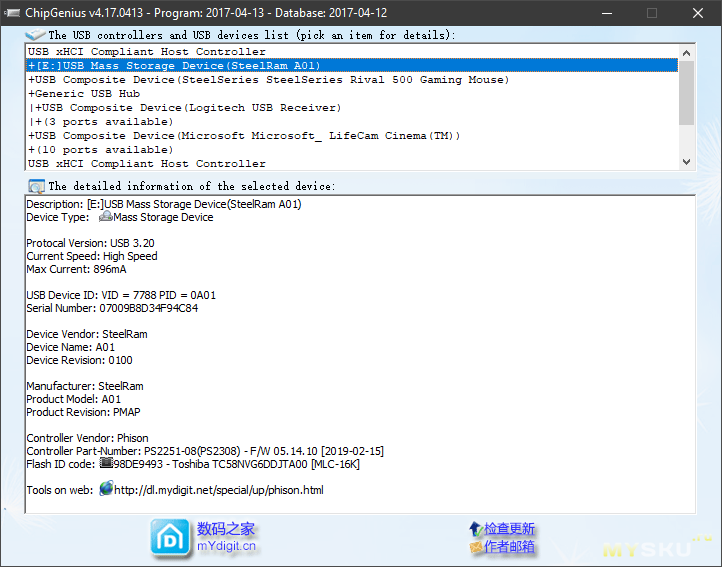Select the Generic USB Hub row
Screen dimensions: 722x567
click(352, 94)
